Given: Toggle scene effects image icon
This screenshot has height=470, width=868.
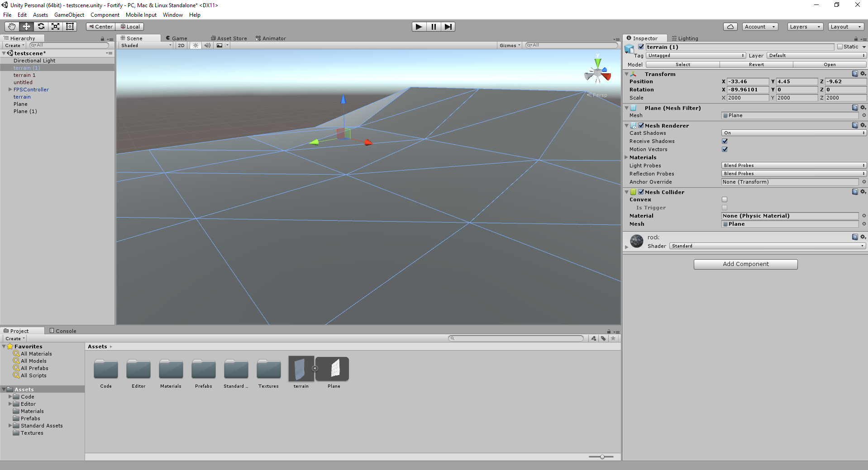Looking at the screenshot, I should pyautogui.click(x=219, y=45).
